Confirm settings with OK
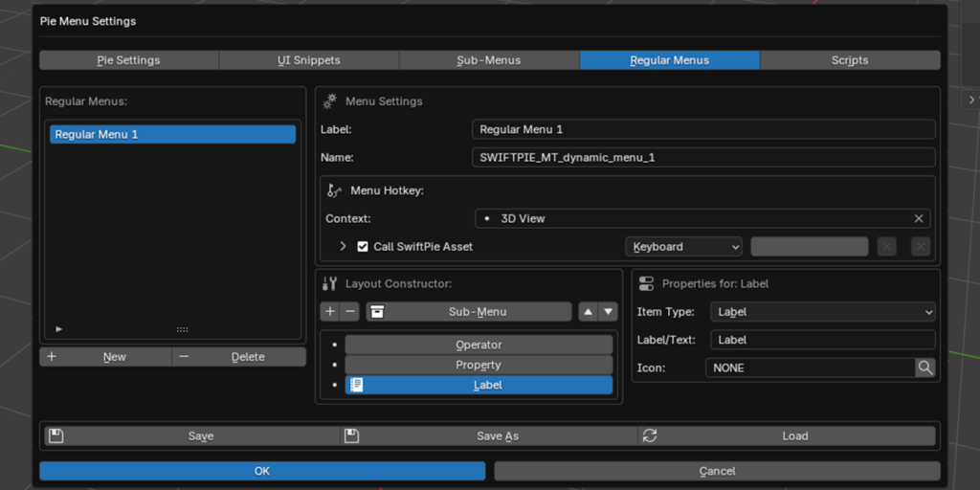This screenshot has width=980, height=490. click(262, 471)
